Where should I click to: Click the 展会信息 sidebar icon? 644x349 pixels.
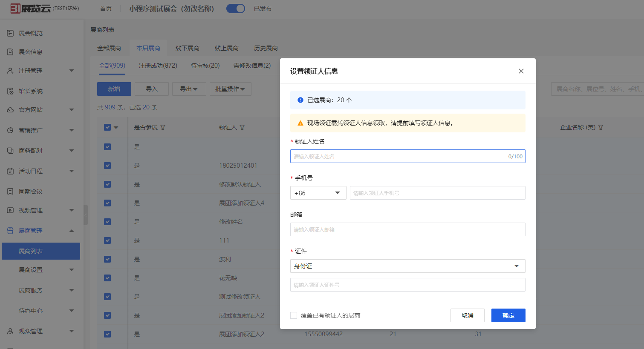(x=10, y=51)
